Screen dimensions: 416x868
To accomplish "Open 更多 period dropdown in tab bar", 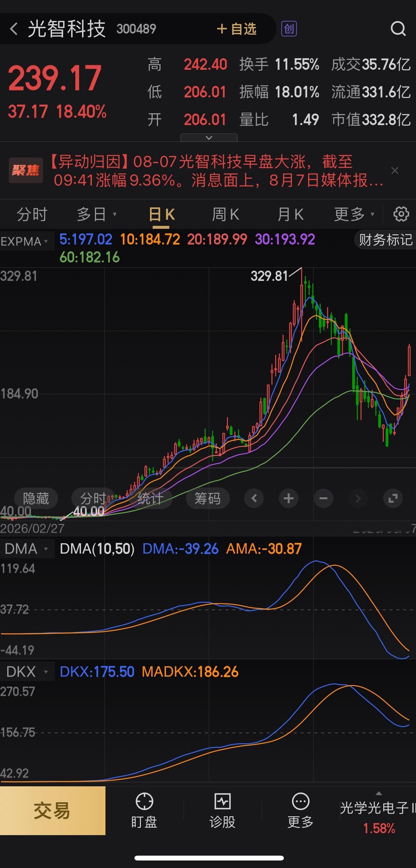I will (354, 214).
